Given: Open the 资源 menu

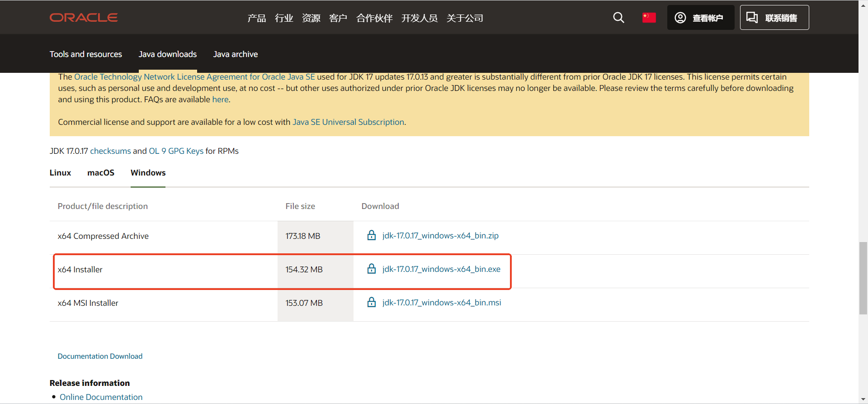Looking at the screenshot, I should pyautogui.click(x=311, y=18).
